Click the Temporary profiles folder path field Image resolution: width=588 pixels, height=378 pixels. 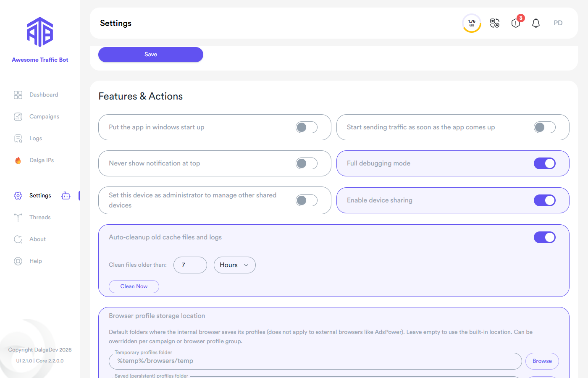pos(315,361)
